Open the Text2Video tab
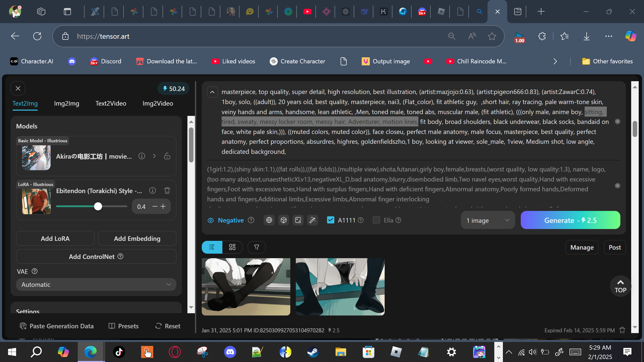Image resolution: width=644 pixels, height=362 pixels. click(111, 103)
